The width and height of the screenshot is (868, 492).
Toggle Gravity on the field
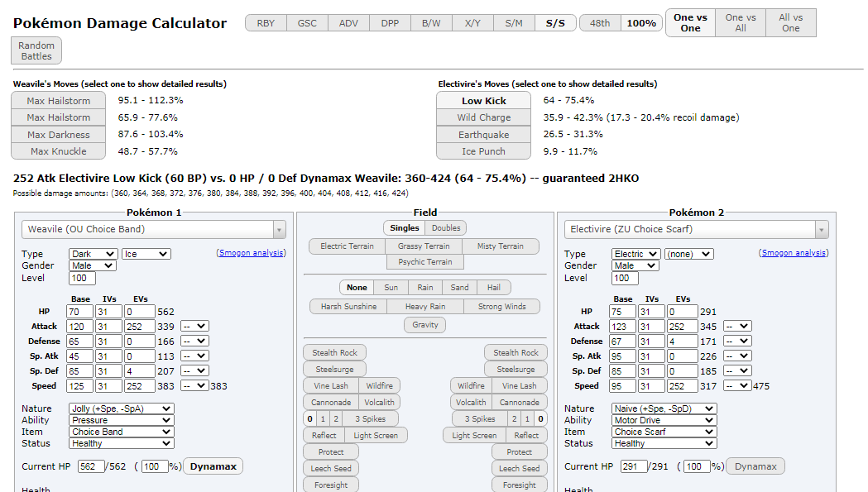tap(425, 325)
